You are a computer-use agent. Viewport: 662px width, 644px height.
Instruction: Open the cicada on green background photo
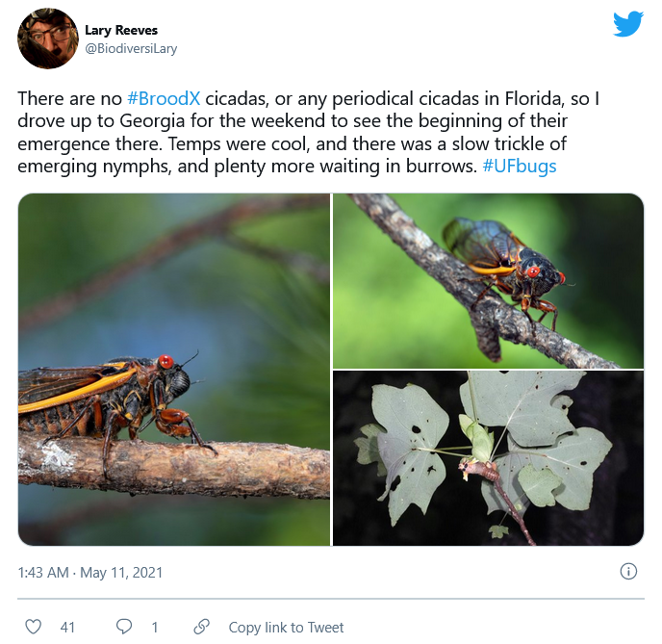pyautogui.click(x=488, y=281)
